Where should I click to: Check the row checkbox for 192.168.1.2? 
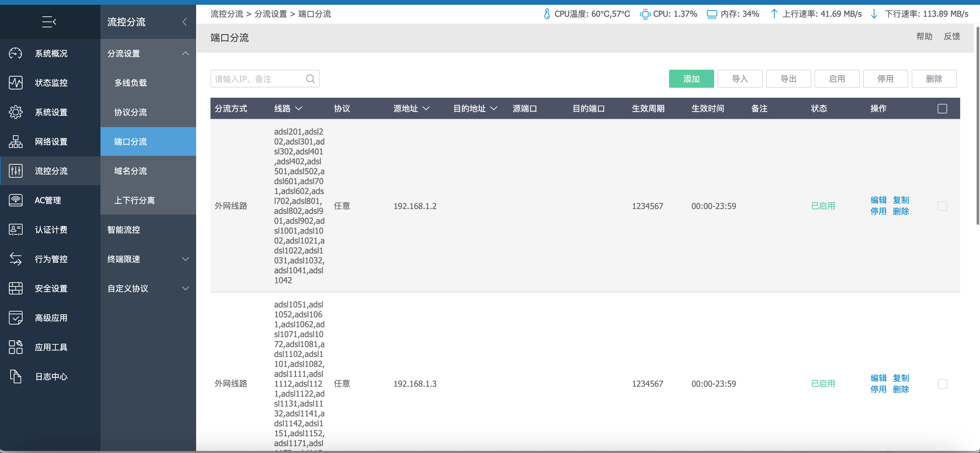(942, 206)
